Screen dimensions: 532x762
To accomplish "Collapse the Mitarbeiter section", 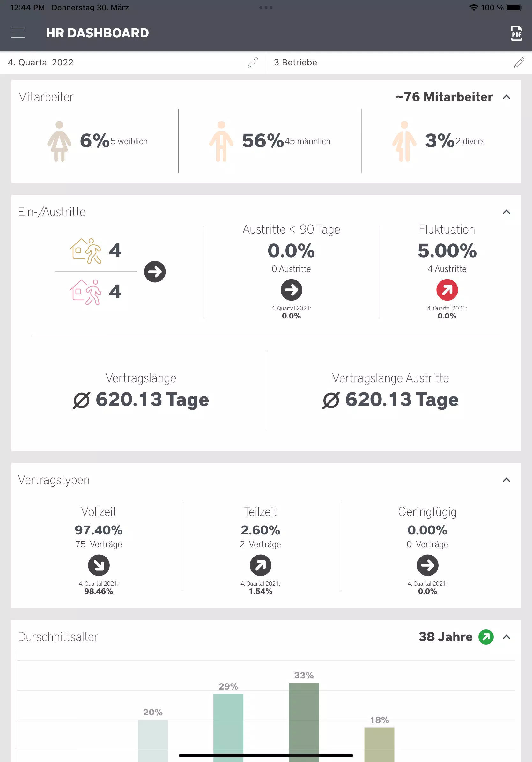I will coord(506,97).
